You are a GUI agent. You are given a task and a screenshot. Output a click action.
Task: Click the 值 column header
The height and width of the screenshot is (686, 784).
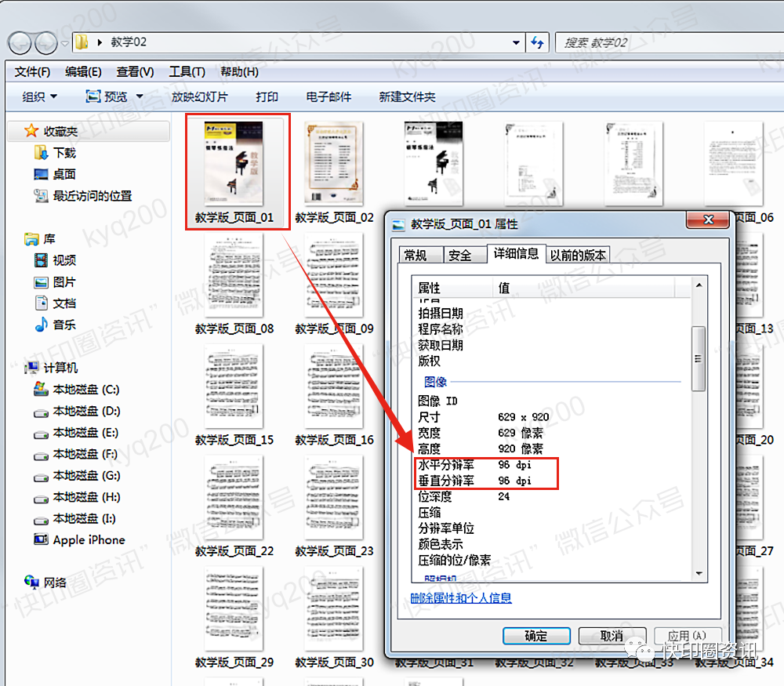point(583,288)
